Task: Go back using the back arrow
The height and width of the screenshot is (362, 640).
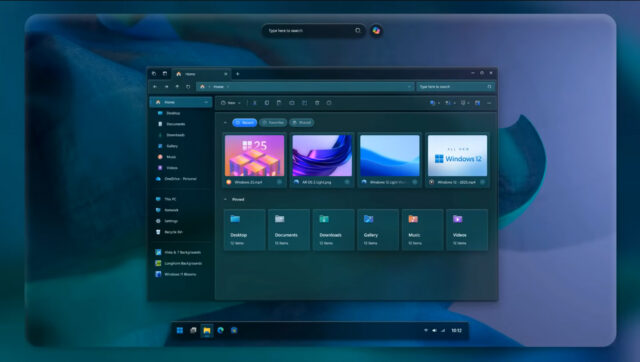Action: click(155, 87)
